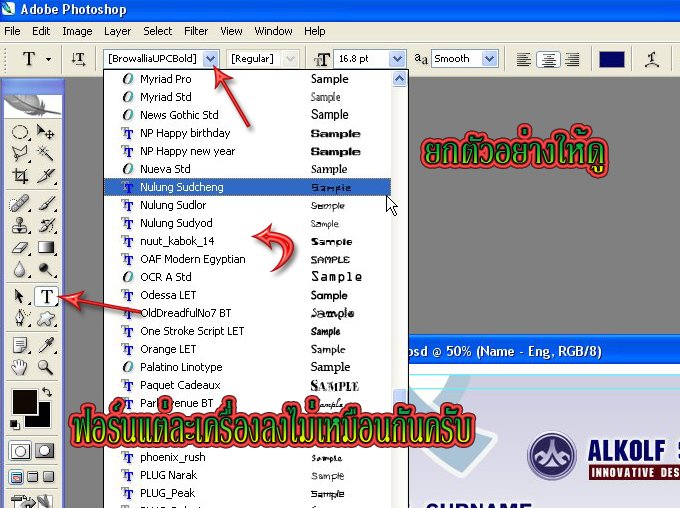
Task: Select the Gradient tool
Action: (x=46, y=248)
